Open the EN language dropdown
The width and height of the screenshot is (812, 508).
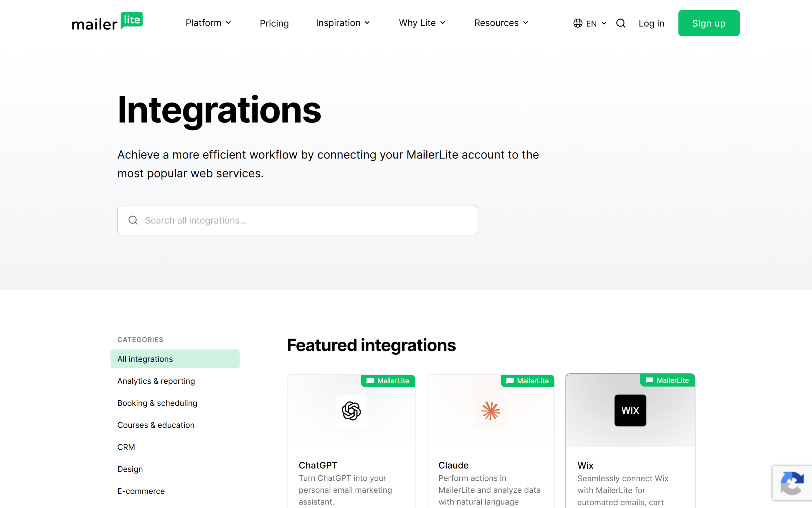click(x=590, y=23)
